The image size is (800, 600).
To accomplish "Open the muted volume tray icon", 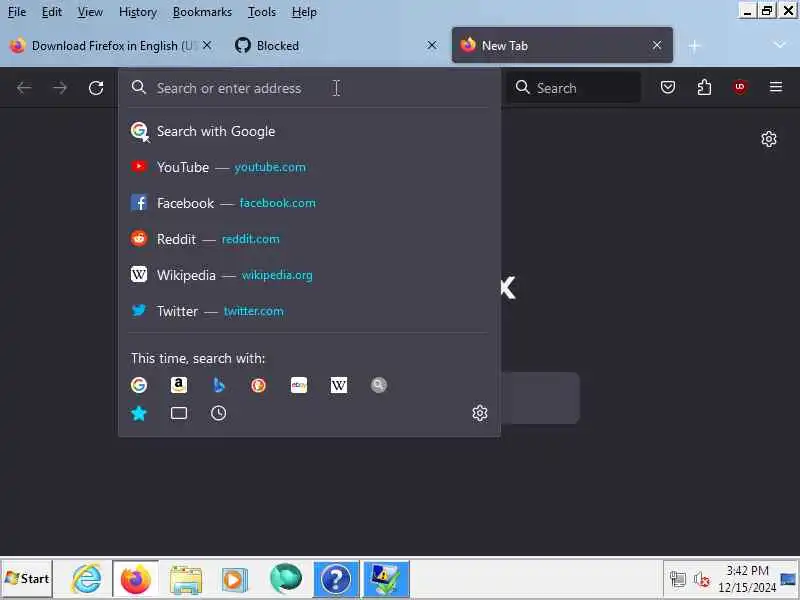I will pyautogui.click(x=702, y=579).
